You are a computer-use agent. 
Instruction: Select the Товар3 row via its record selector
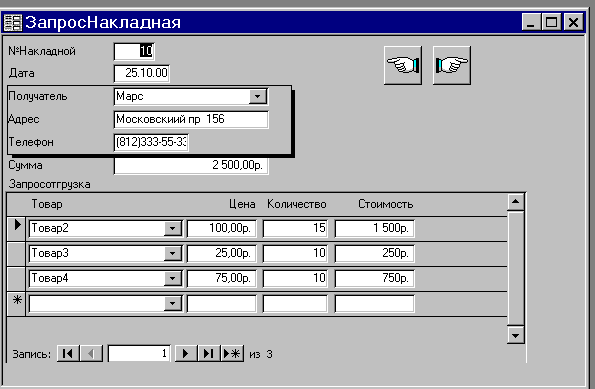(16, 254)
